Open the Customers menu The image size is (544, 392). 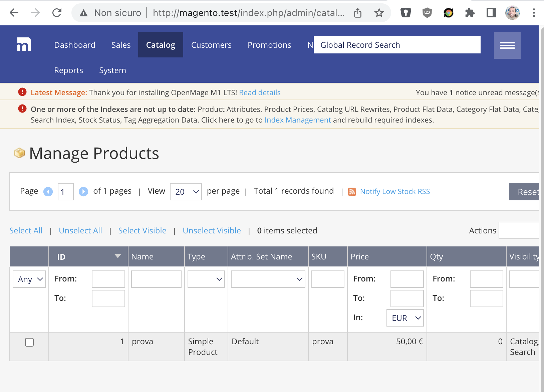click(211, 45)
